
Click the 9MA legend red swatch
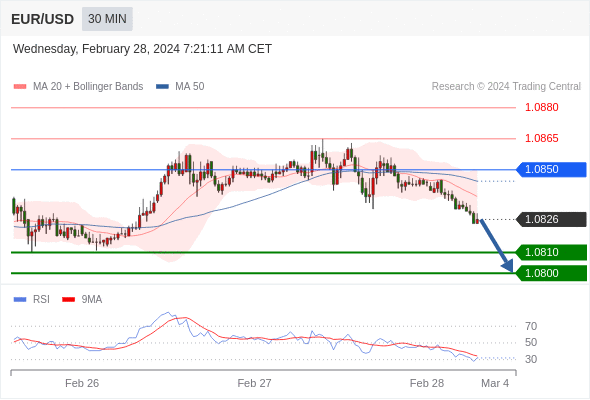pyautogui.click(x=68, y=300)
